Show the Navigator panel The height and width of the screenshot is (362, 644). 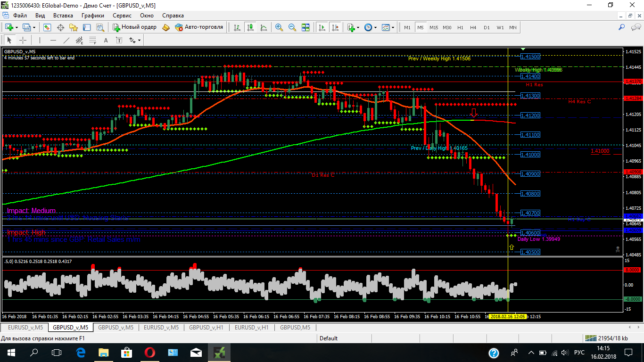point(73,27)
